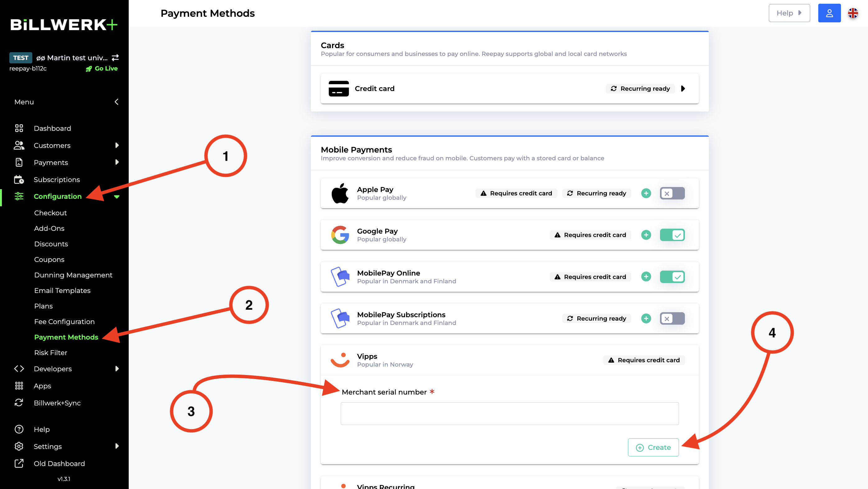Select Fee Configuration in sidebar
The height and width of the screenshot is (489, 868).
tap(64, 322)
